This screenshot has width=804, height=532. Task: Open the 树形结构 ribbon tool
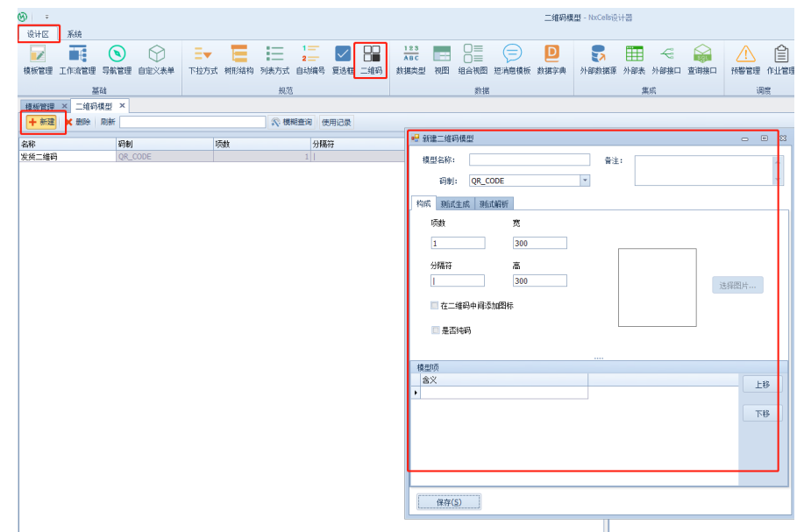238,59
